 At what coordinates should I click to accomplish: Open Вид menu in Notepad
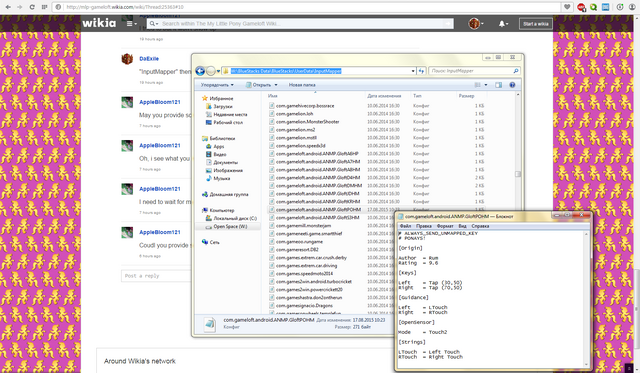462,226
